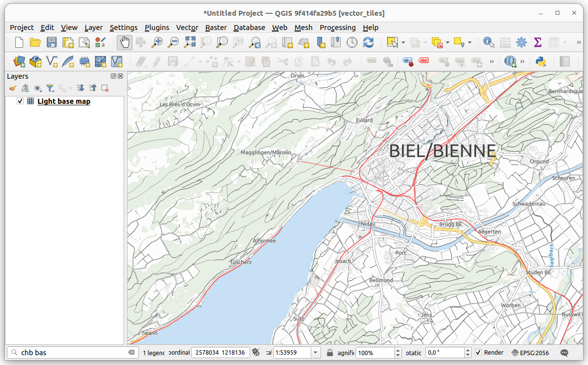This screenshot has height=365, width=588.
Task: Open the Vector menu
Action: [187, 28]
